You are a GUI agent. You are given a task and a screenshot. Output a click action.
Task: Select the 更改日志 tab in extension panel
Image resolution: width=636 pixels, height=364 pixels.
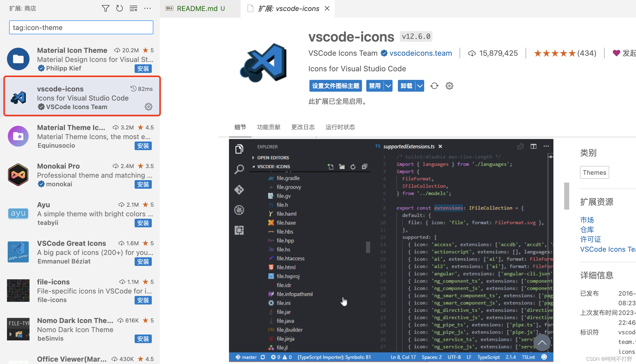coord(303,127)
